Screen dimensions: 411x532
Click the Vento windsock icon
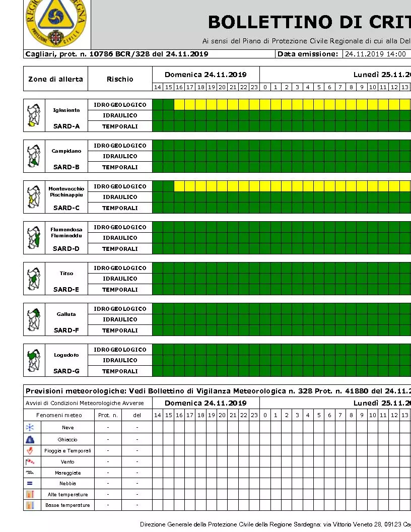(x=30, y=461)
